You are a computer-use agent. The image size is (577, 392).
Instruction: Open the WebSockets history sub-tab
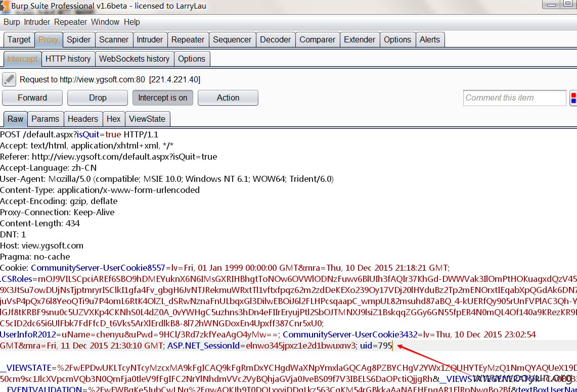[135, 59]
